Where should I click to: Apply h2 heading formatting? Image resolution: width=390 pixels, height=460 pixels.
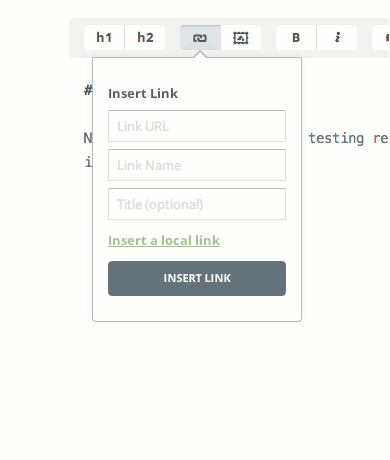[x=145, y=38]
